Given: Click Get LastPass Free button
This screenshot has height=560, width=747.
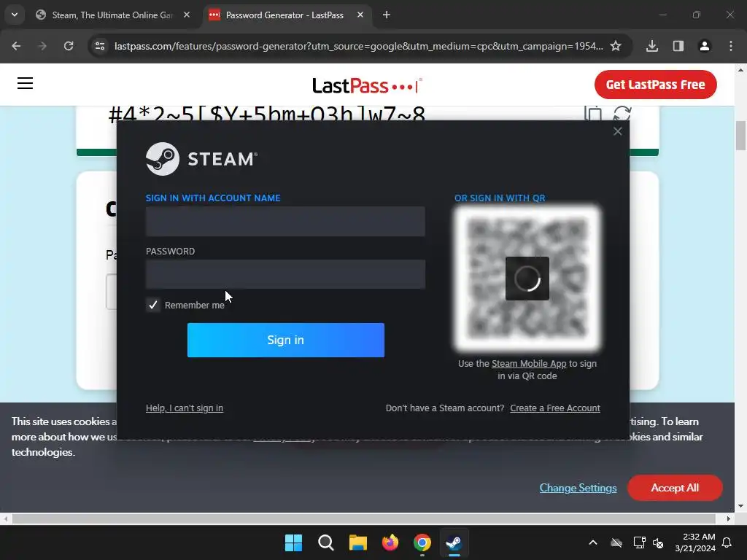Looking at the screenshot, I should pyautogui.click(x=656, y=85).
